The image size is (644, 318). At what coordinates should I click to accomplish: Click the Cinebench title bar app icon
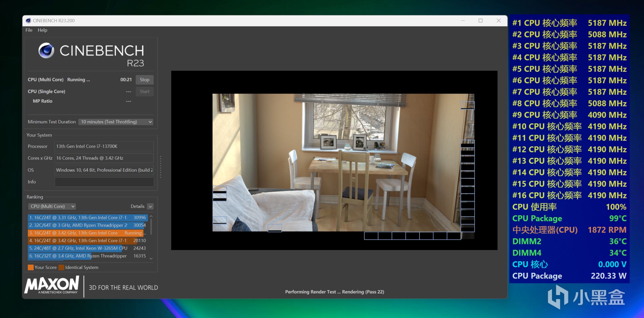[x=28, y=20]
